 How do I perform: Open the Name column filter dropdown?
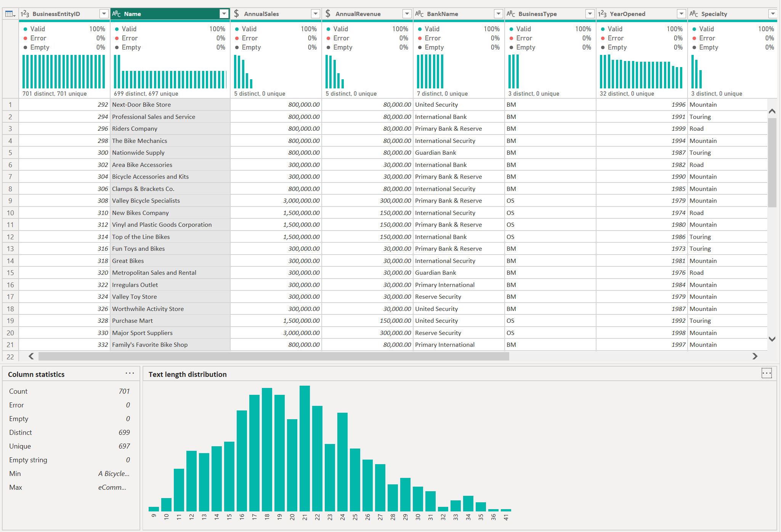(224, 14)
